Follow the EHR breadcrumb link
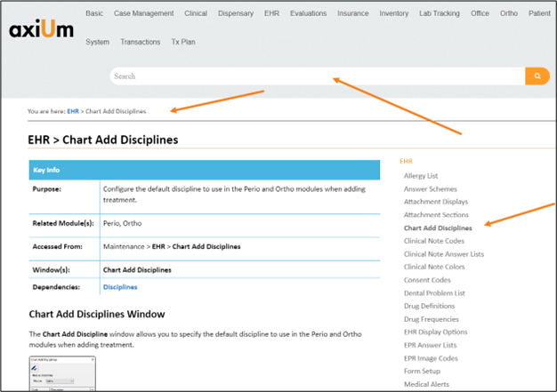The image size is (557, 392). (x=73, y=111)
